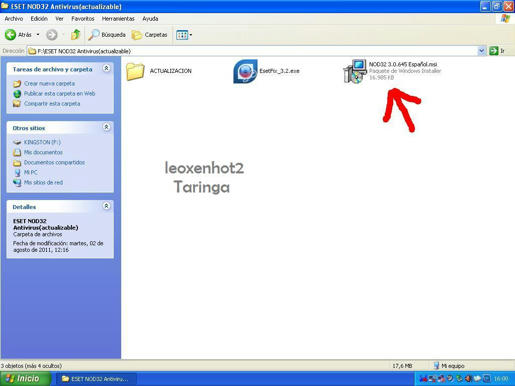The width and height of the screenshot is (515, 386).
Task: Click the address bar path field
Action: (x=252, y=51)
